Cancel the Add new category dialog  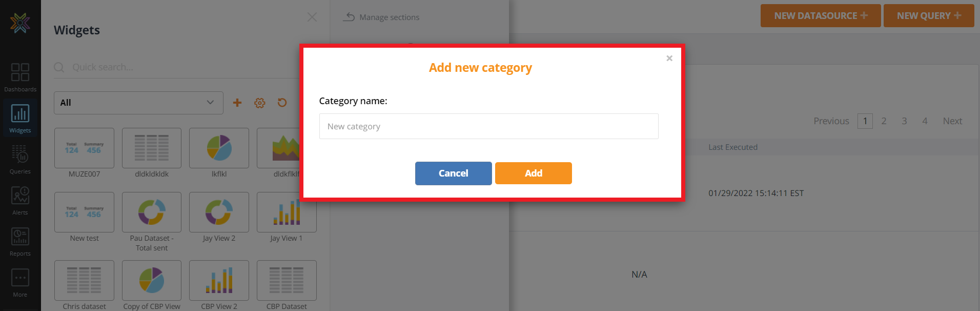(453, 173)
